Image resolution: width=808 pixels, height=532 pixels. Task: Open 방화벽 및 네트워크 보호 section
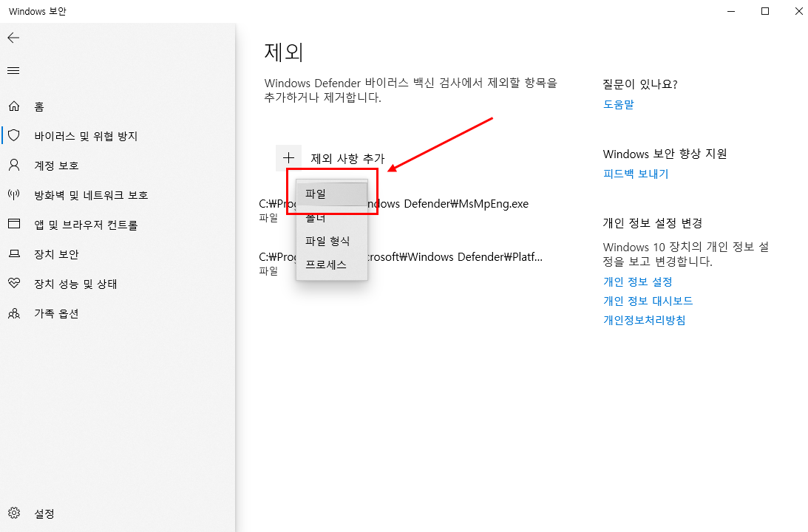tap(91, 195)
